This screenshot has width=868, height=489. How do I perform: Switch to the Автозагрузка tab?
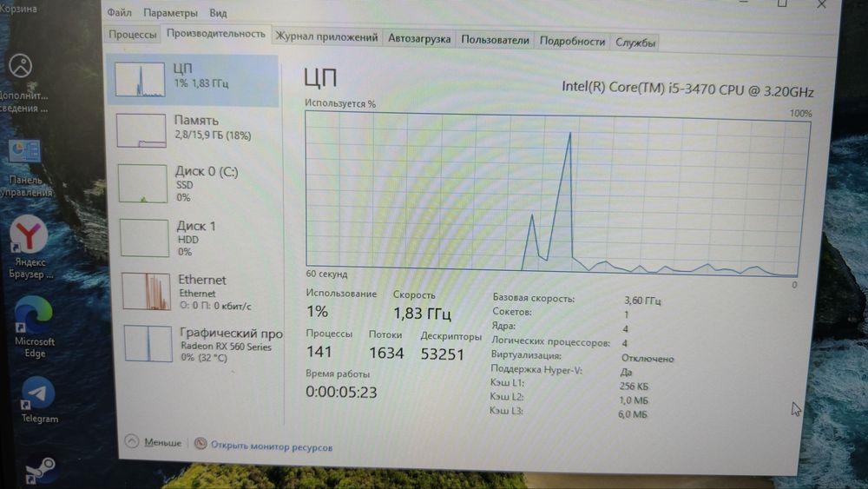click(x=419, y=39)
